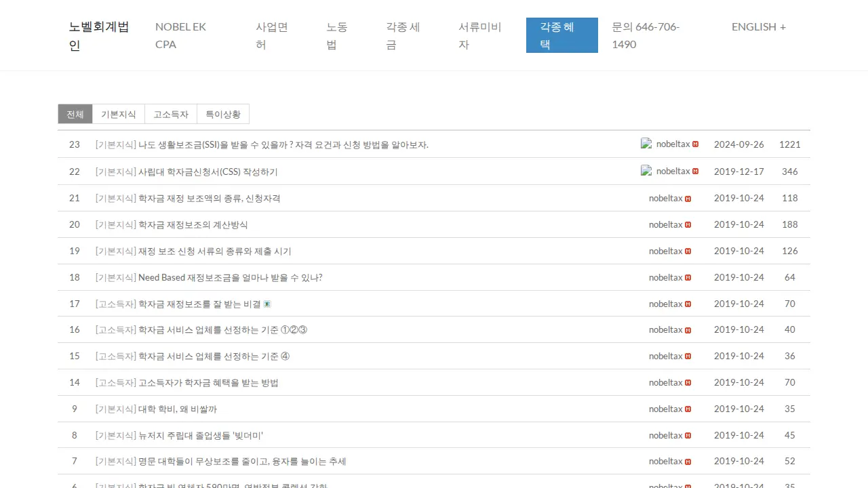Open 사립대 학자금신청서(CSS) 작성하기 post
Screen dimensions: 868x488
[x=208, y=172]
